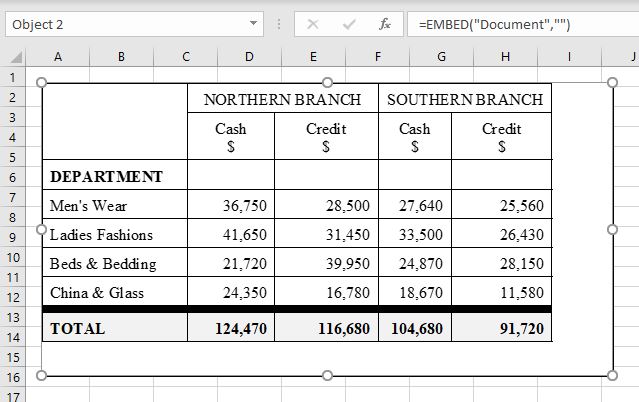Click the Insert Function fx icon
The height and width of the screenshot is (402, 639).
(x=385, y=24)
